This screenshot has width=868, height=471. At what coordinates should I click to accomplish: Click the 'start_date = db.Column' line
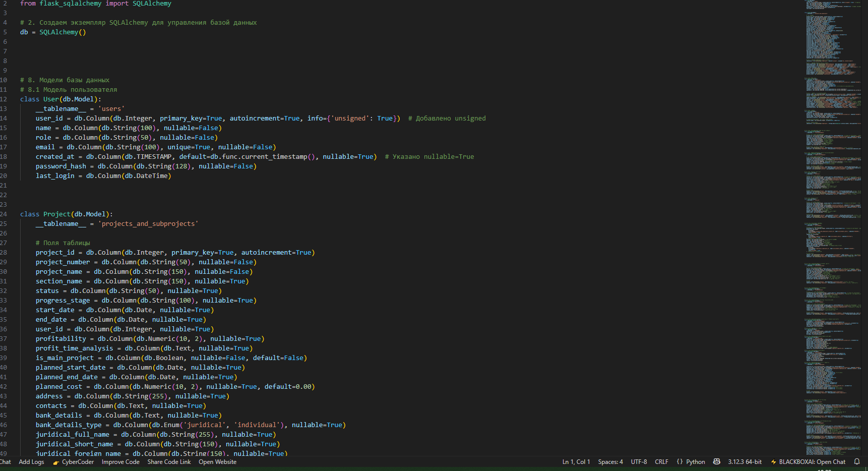tap(125, 310)
